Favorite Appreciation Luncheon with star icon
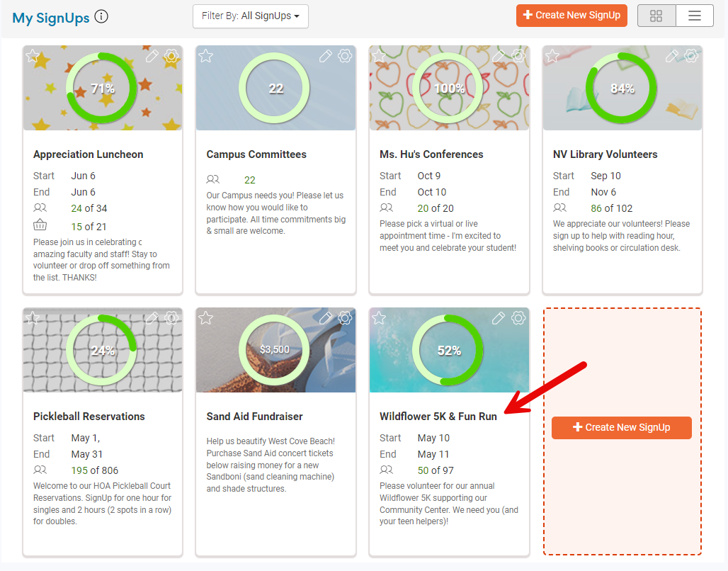This screenshot has width=728, height=571. [33, 56]
